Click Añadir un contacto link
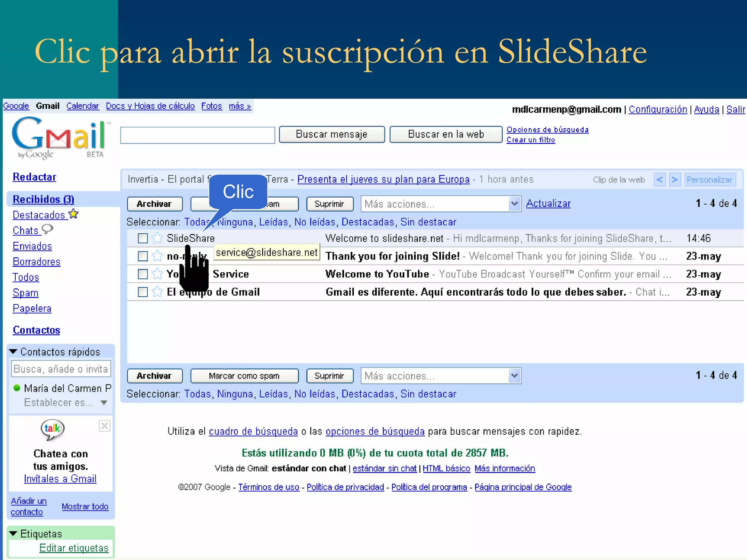The height and width of the screenshot is (560, 747). [29, 506]
